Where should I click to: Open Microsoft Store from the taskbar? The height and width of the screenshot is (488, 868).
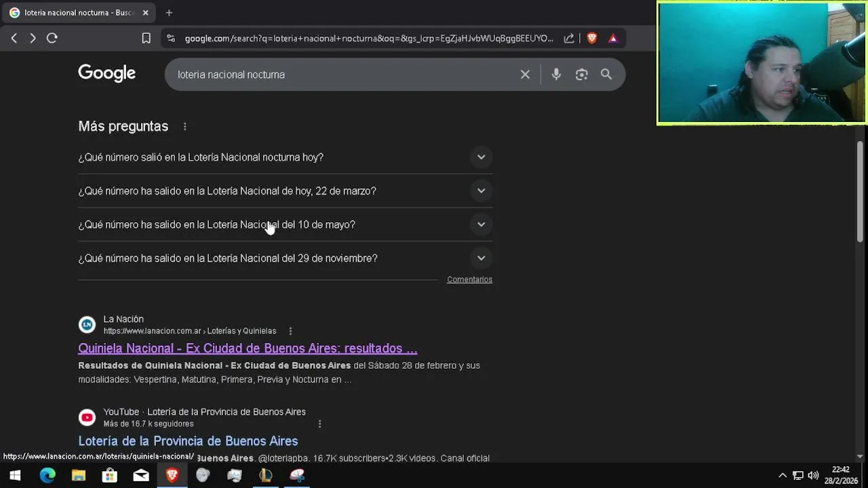click(110, 476)
